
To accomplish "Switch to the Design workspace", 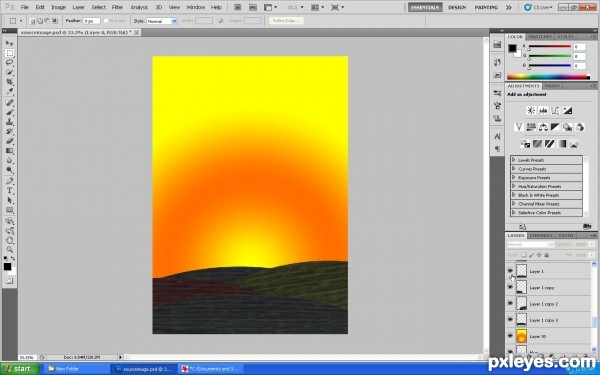I will (457, 7).
